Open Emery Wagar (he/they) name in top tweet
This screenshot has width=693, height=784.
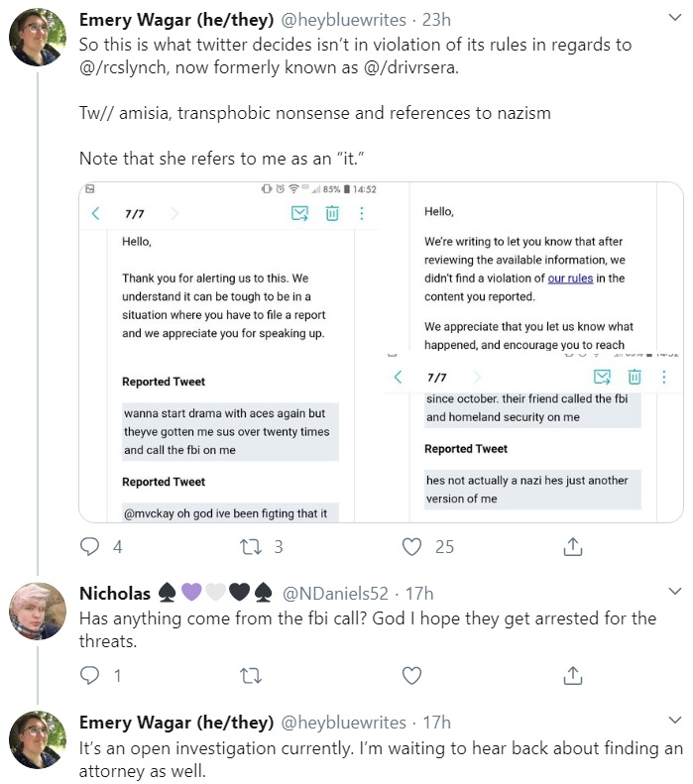[176, 20]
